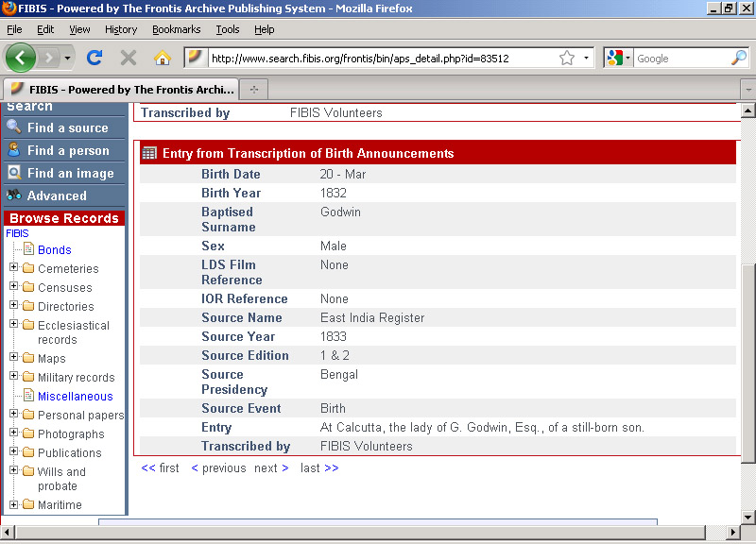
Task: Click the FIBIS root link in Browse Records
Action: [x=17, y=233]
